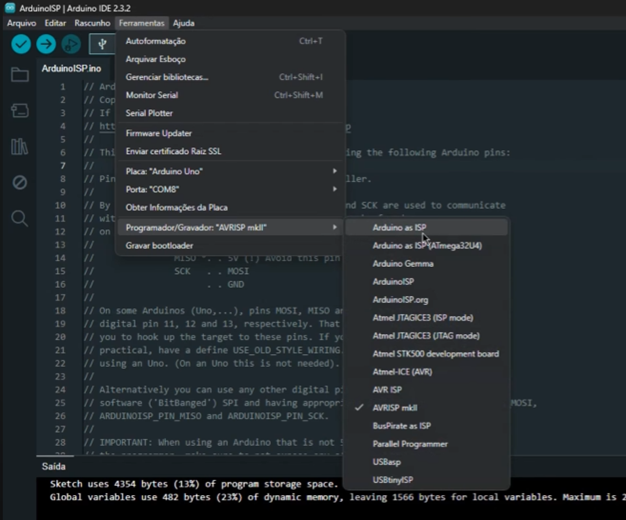The width and height of the screenshot is (626, 520).
Task: Open the Debug panel in sidebar
Action: tap(19, 182)
